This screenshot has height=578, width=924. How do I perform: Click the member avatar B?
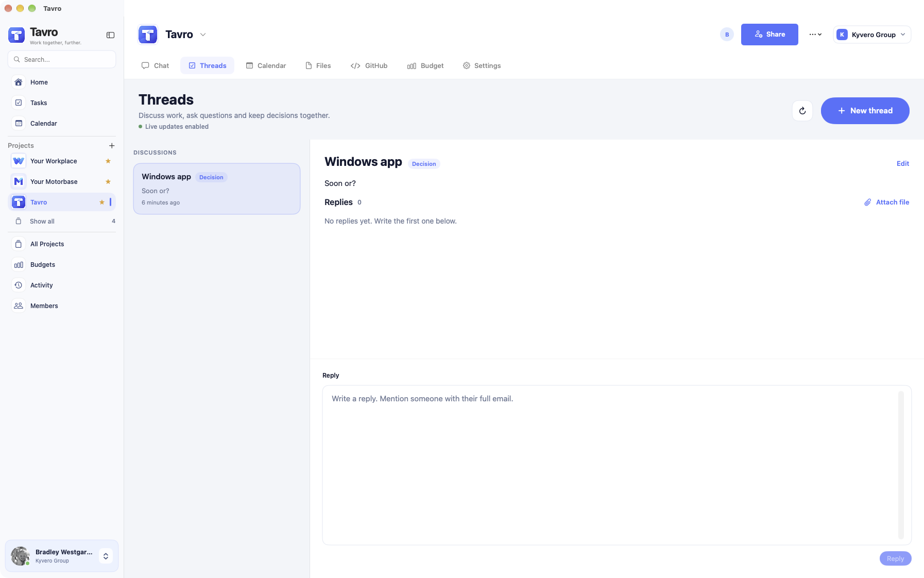[727, 35]
